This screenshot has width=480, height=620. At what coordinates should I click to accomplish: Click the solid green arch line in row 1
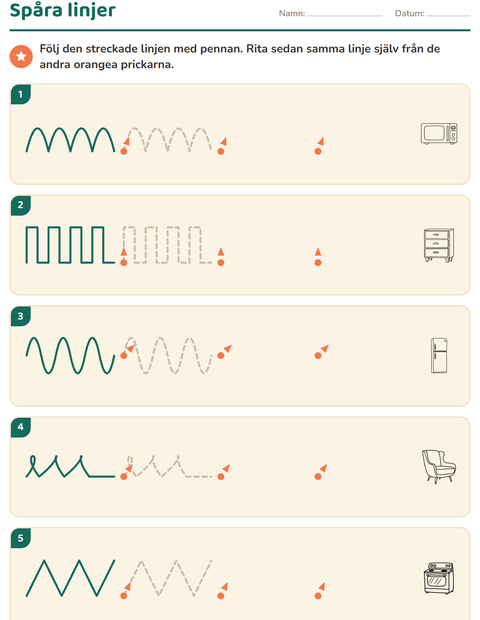pos(70,140)
